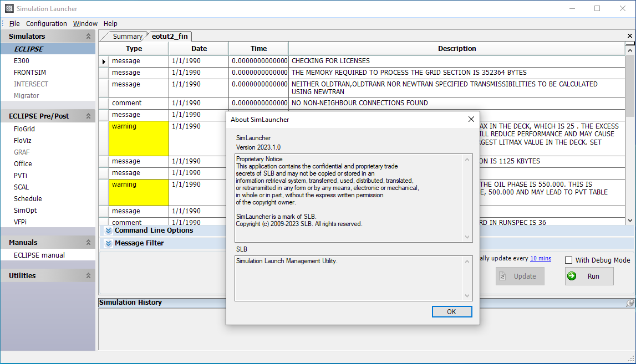The width and height of the screenshot is (636, 364).
Task: Select the NEWTRAN transmissibilities message cell
Action: (457, 88)
